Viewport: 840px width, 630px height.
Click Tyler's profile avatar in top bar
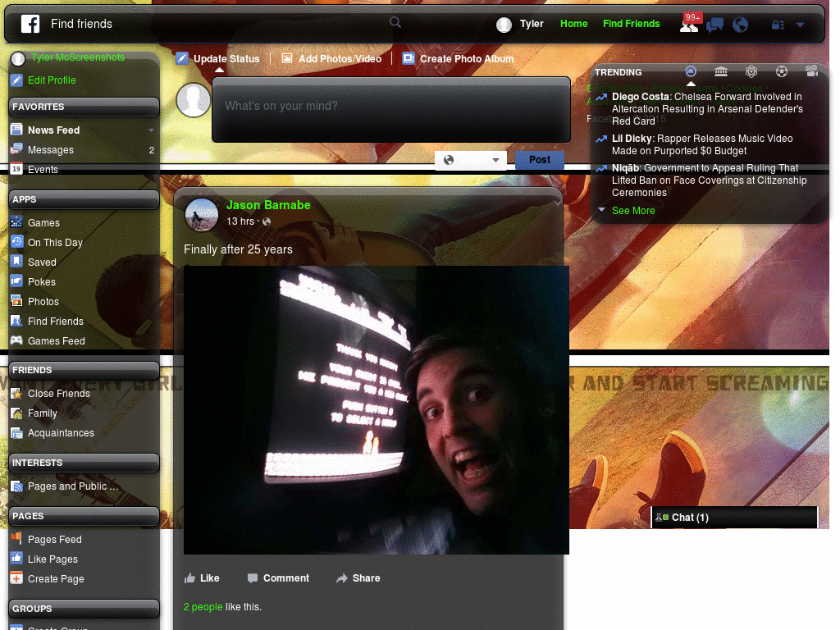[x=504, y=25]
